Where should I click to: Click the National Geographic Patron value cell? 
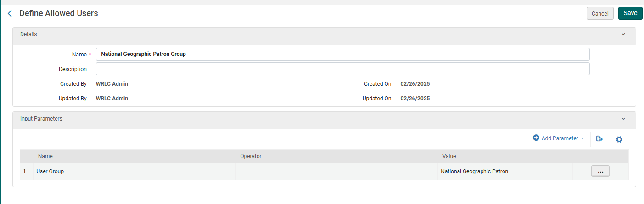(474, 171)
